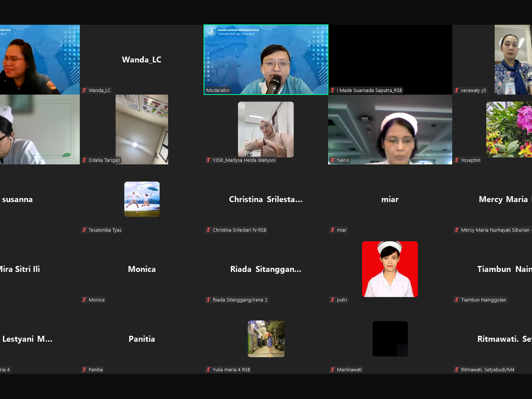This screenshot has width=532, height=399.
Task: Select the Riada Sitanggang participant tile name
Action: pyautogui.click(x=266, y=269)
